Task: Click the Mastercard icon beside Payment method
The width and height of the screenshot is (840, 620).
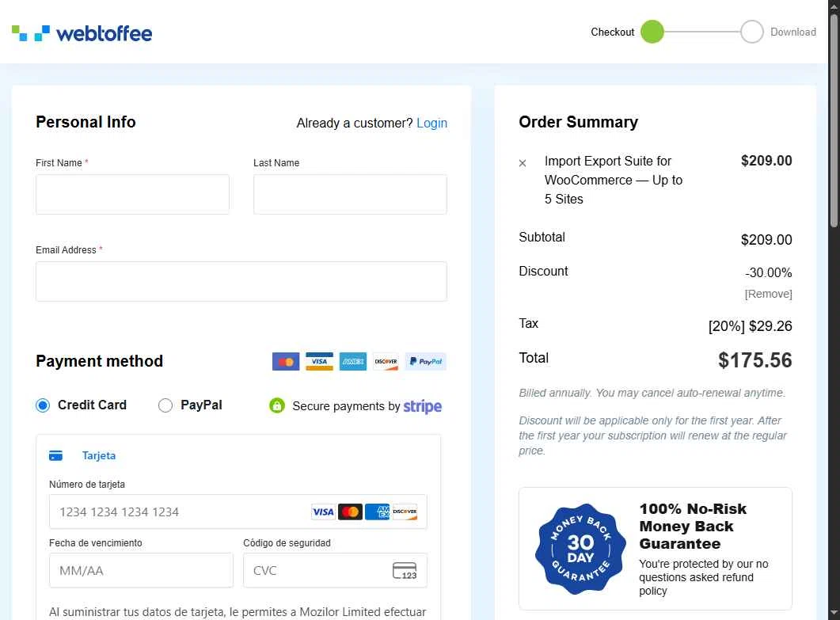Action: click(x=286, y=362)
